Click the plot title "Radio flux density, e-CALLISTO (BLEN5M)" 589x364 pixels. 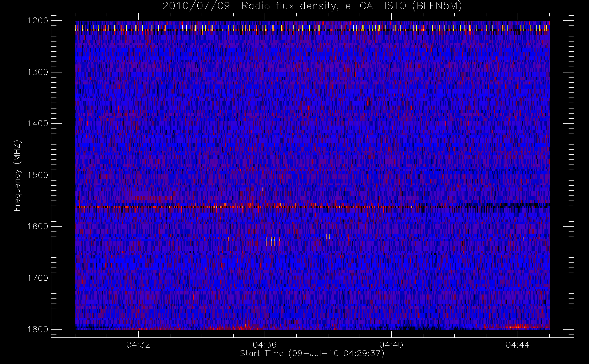[x=352, y=6]
